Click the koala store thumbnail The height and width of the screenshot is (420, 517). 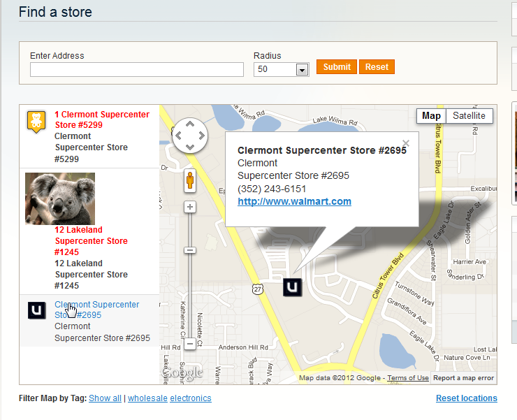(60, 198)
